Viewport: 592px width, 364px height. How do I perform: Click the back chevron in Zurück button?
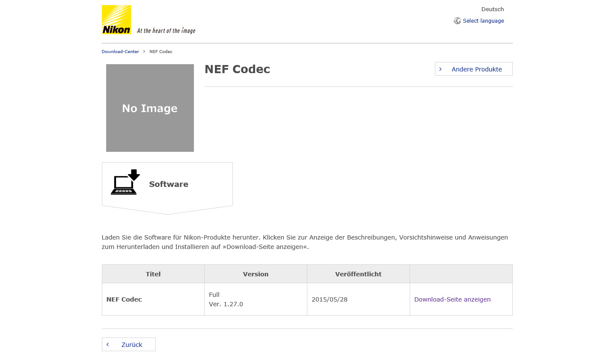[107, 344]
